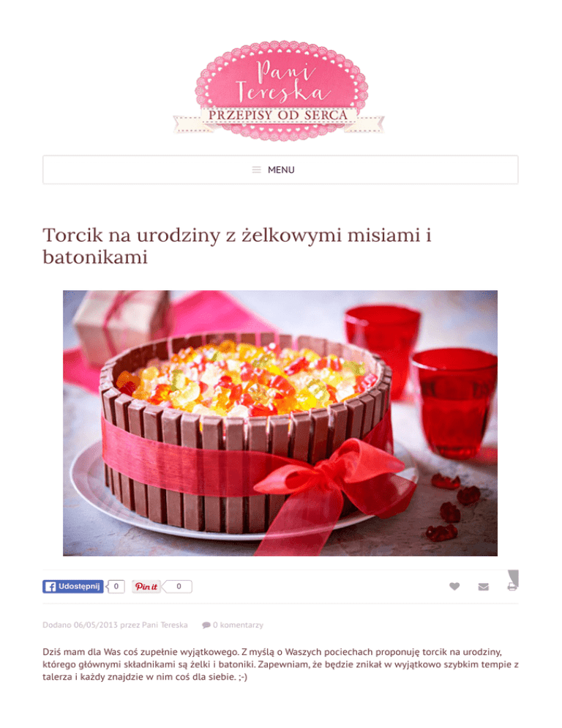Click the gray curled corner above the printer
The width and height of the screenshot is (562, 728).
pyautogui.click(x=513, y=577)
